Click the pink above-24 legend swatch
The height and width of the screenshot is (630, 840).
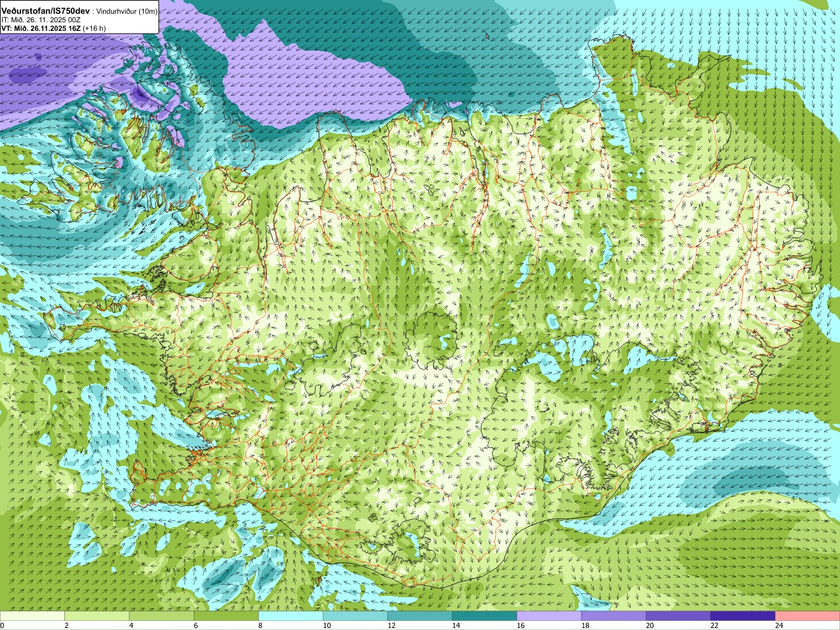pos(808,616)
